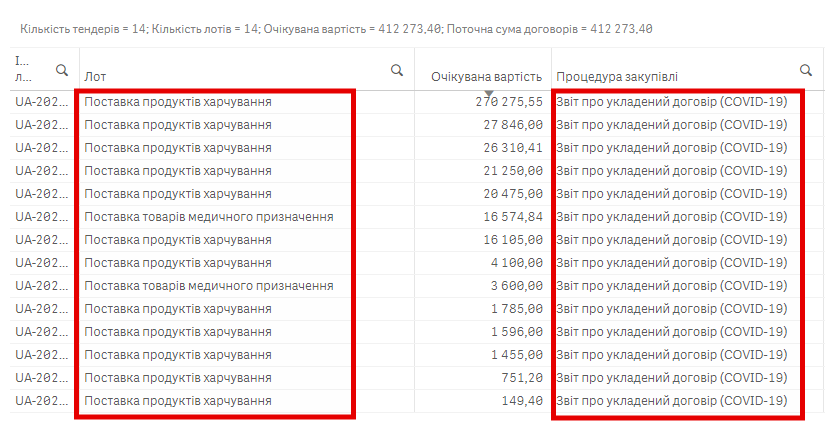Select the value 3 600,00
The image size is (825, 433).
pyautogui.click(x=517, y=286)
